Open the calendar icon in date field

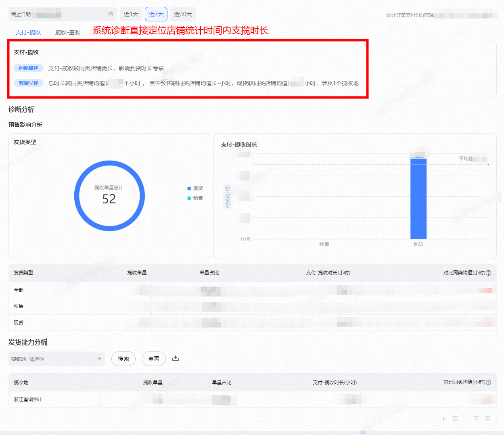pyautogui.click(x=111, y=14)
